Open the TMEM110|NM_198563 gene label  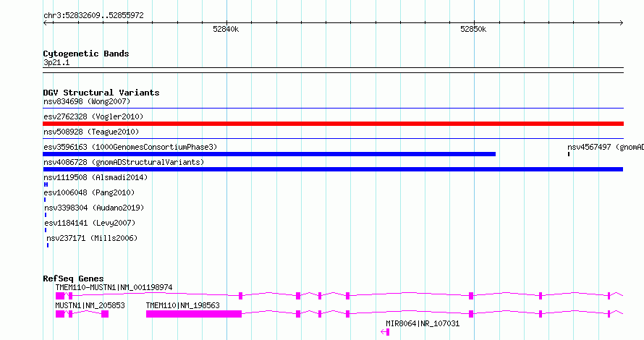(x=183, y=305)
